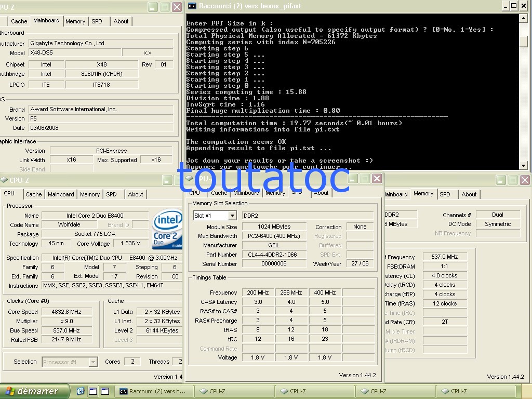
Task: Switch to SPD tab in the right CPU-Z window
Action: [x=445, y=194]
